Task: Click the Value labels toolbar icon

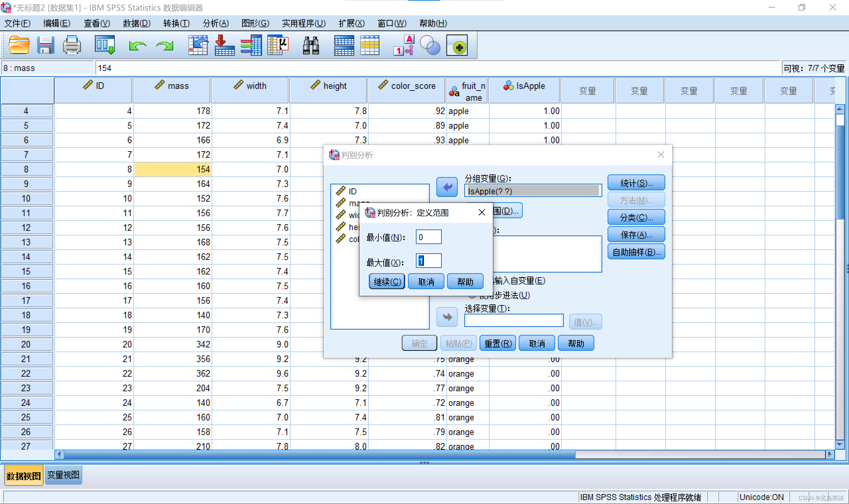Action: click(404, 45)
